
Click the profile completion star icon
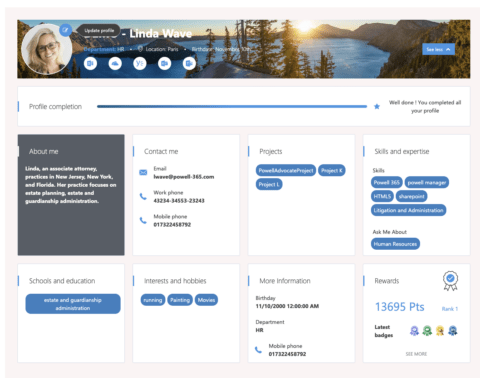coord(377,107)
